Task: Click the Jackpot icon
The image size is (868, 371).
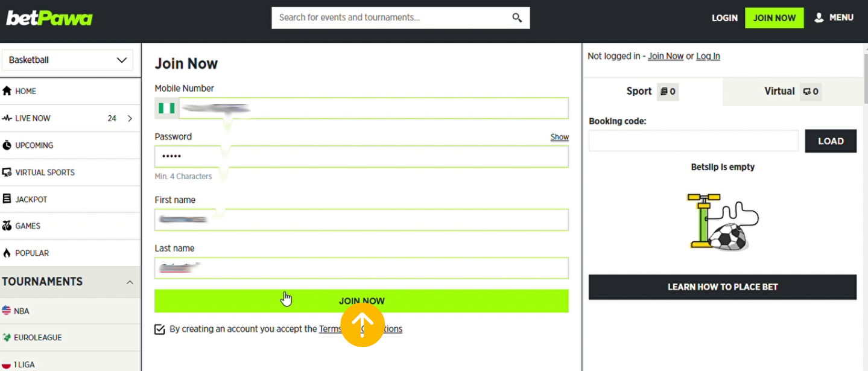Action: click(7, 199)
